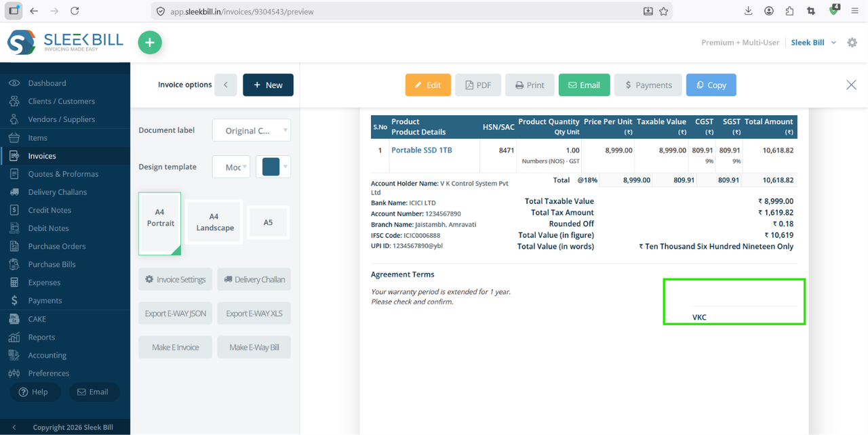Click the Email button in sidebar footer
Viewport: 868px width, 435px height.
point(94,392)
